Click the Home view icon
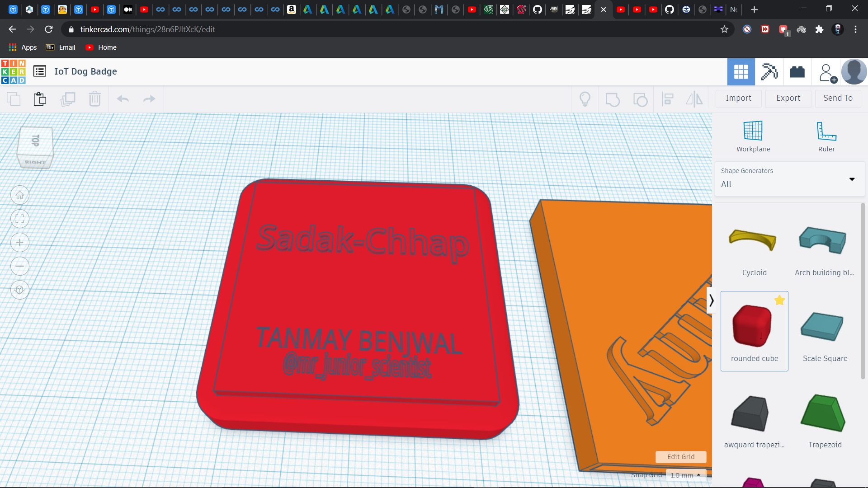 pyautogui.click(x=20, y=195)
